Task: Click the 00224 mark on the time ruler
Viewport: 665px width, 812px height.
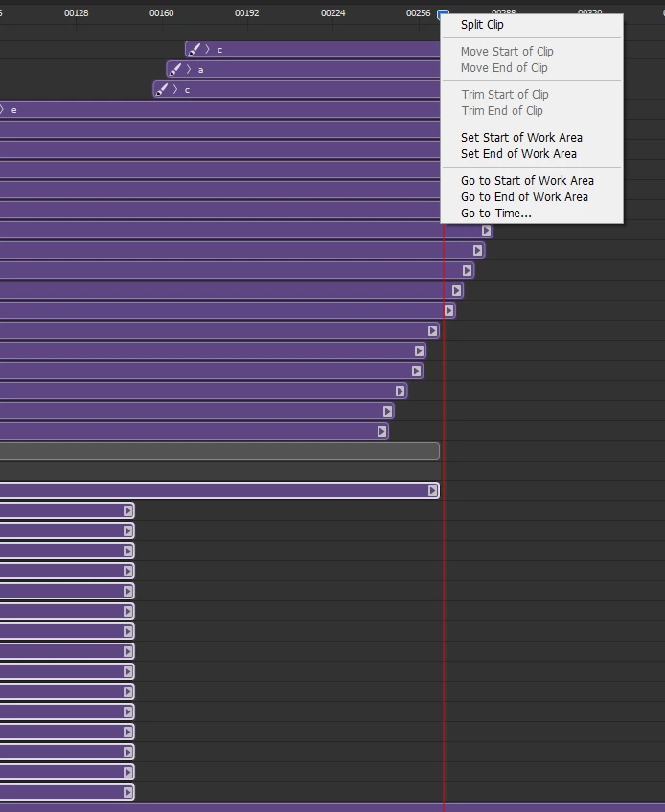Action: point(332,13)
